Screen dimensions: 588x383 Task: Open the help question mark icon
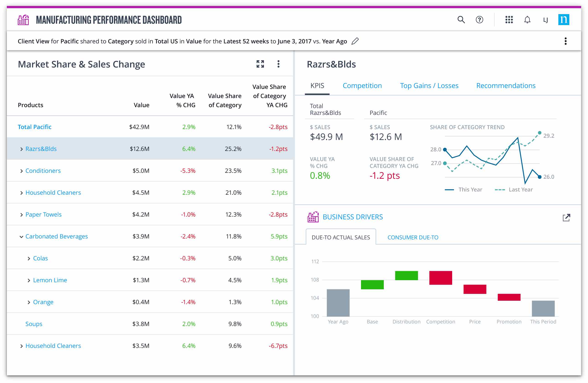point(479,20)
